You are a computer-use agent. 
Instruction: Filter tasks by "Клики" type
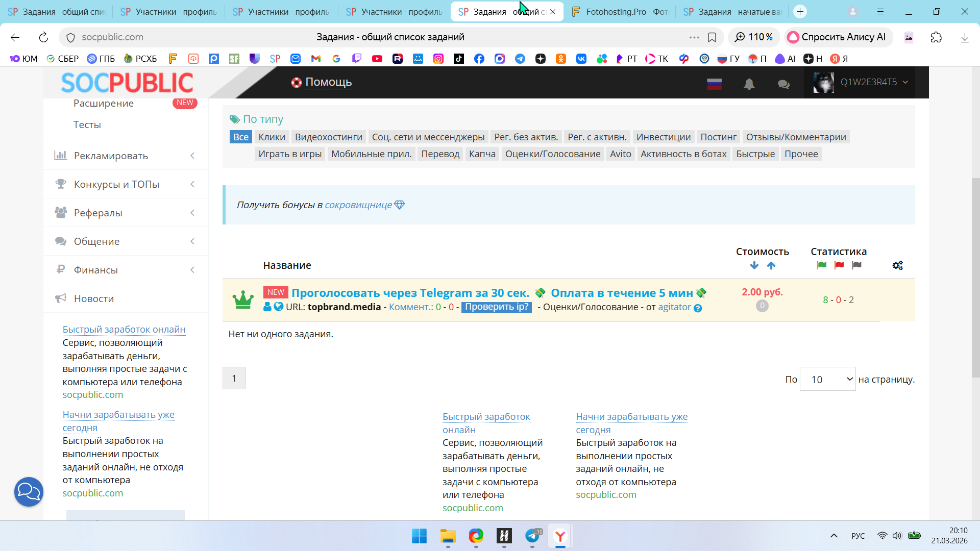(x=272, y=137)
